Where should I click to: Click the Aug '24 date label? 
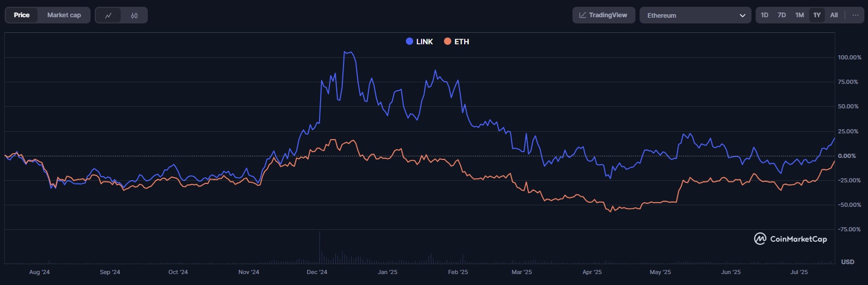(x=40, y=272)
